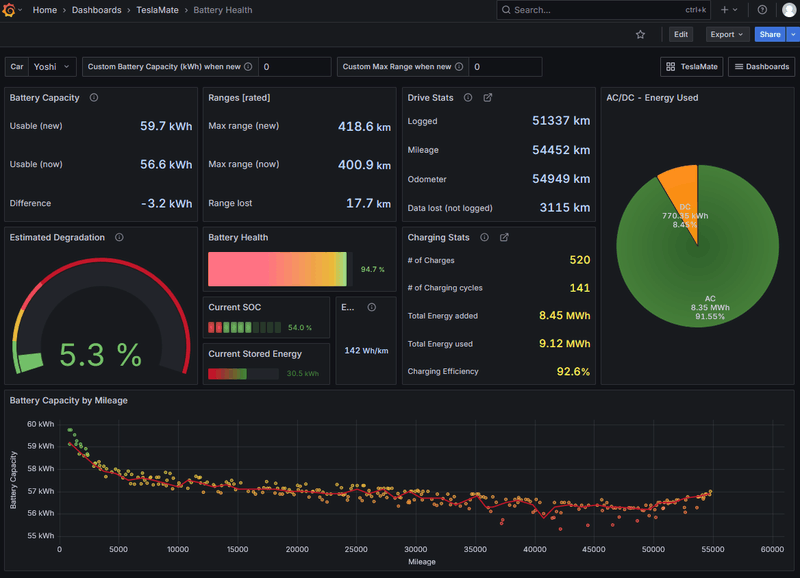Navigate to Home breadcrumb

coord(45,10)
